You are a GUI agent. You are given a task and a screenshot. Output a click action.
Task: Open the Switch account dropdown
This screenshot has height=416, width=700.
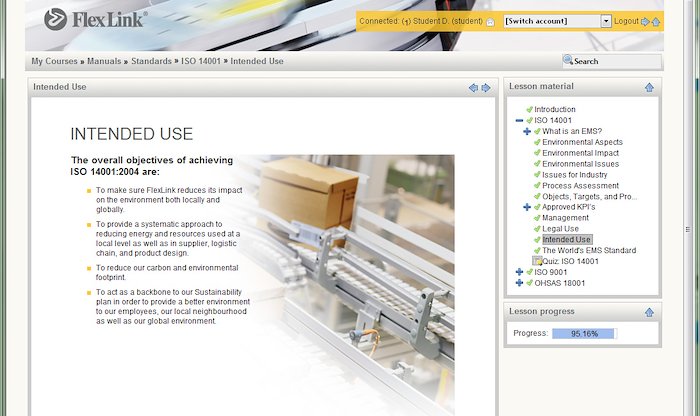click(x=606, y=21)
